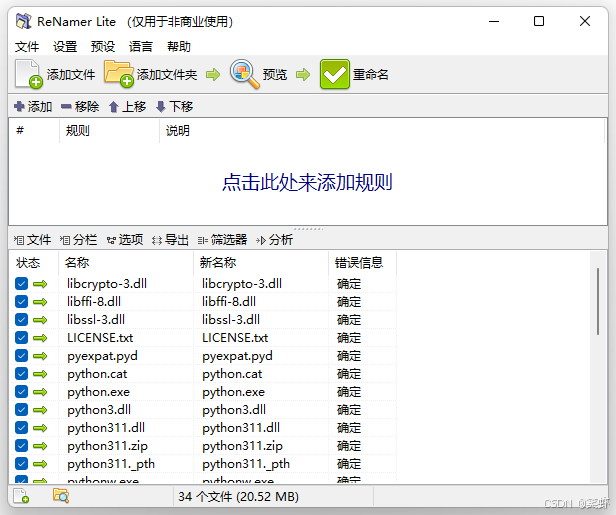616x515 pixels.
Task: Open the 分栏 columns dropdown
Action: click(x=79, y=240)
